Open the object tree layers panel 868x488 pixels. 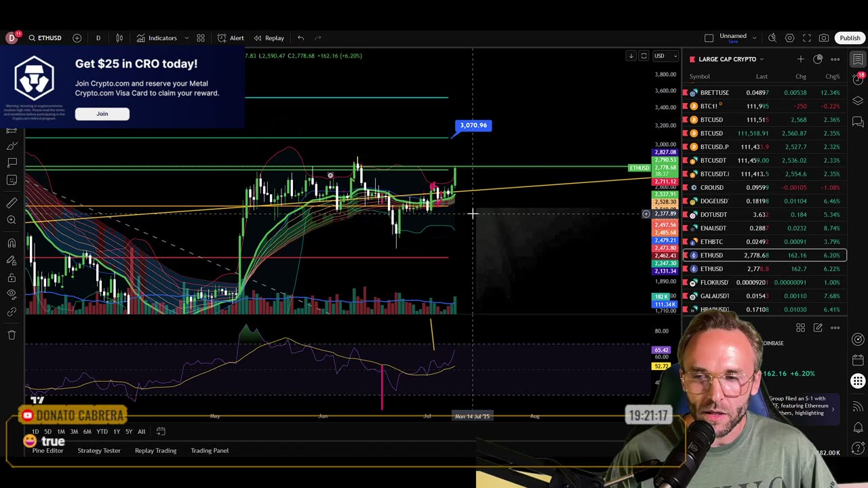(x=858, y=101)
